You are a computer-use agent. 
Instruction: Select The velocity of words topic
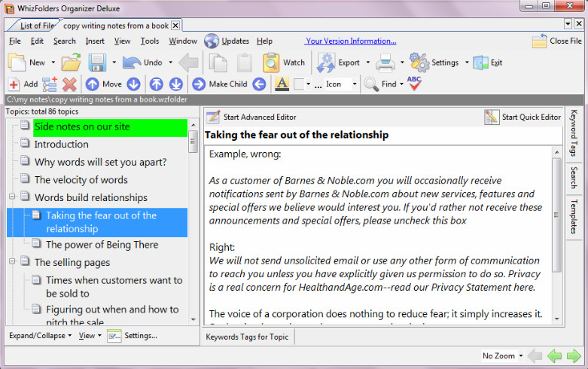click(x=81, y=180)
